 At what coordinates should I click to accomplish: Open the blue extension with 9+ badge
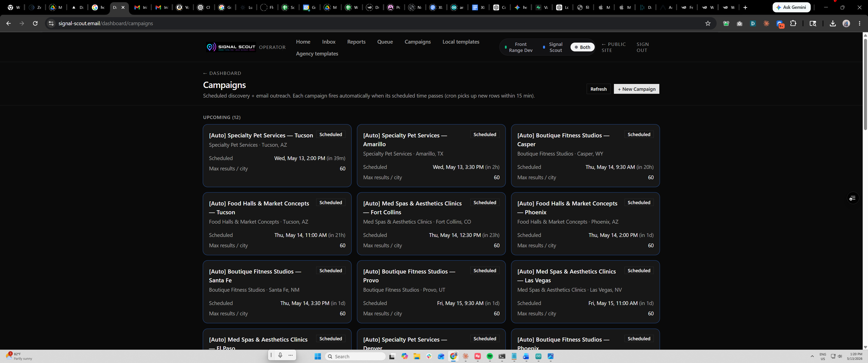780,24
